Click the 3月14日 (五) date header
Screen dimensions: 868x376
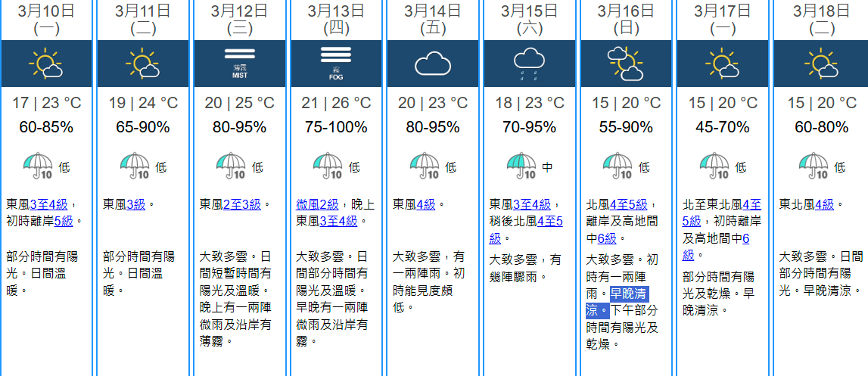(x=432, y=20)
